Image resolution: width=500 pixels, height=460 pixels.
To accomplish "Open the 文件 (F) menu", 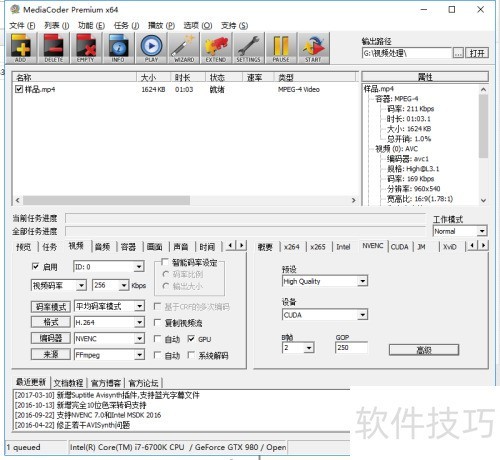I will click(x=22, y=25).
